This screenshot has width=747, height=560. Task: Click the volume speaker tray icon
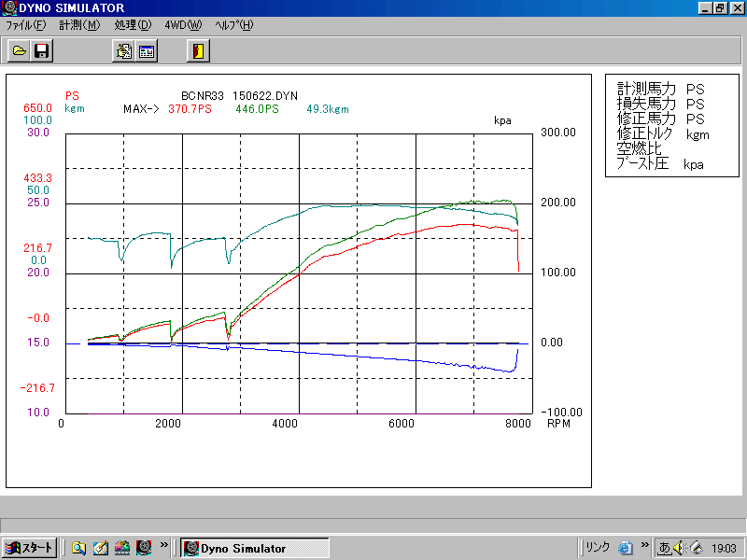tap(678, 548)
